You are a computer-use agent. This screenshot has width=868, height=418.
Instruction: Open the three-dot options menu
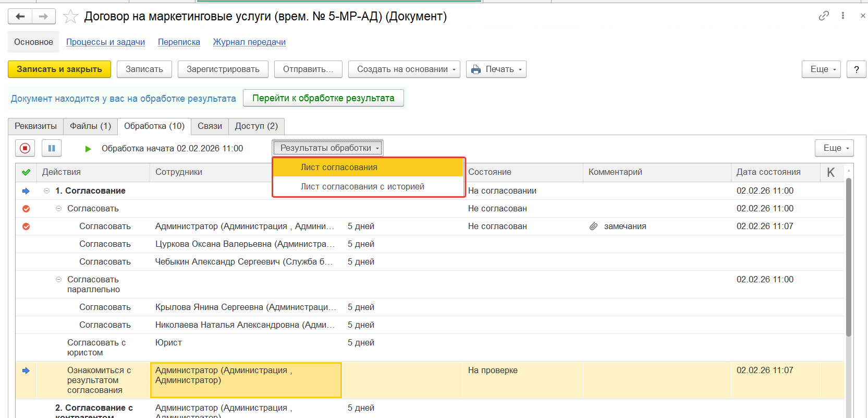click(843, 16)
